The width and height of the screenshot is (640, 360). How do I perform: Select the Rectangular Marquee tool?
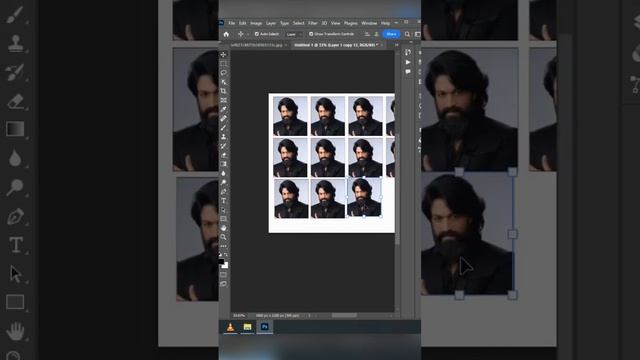coord(223,64)
